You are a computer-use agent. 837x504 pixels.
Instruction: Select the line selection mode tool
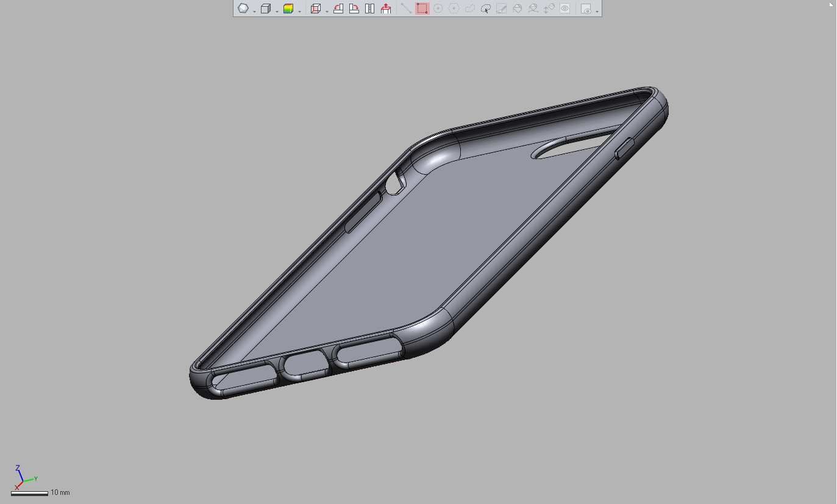[405, 9]
